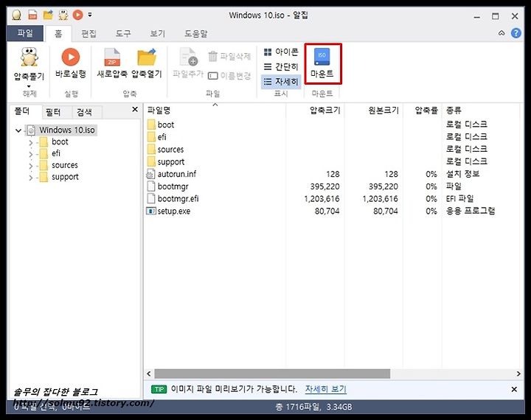The image size is (531, 420).
Task: Expand the efi folder in tree
Action: coord(31,155)
